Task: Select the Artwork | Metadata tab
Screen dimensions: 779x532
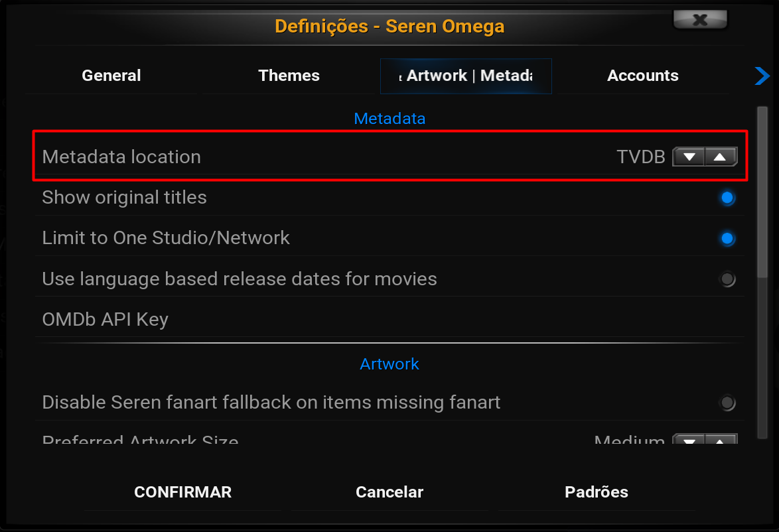Action: (x=466, y=76)
